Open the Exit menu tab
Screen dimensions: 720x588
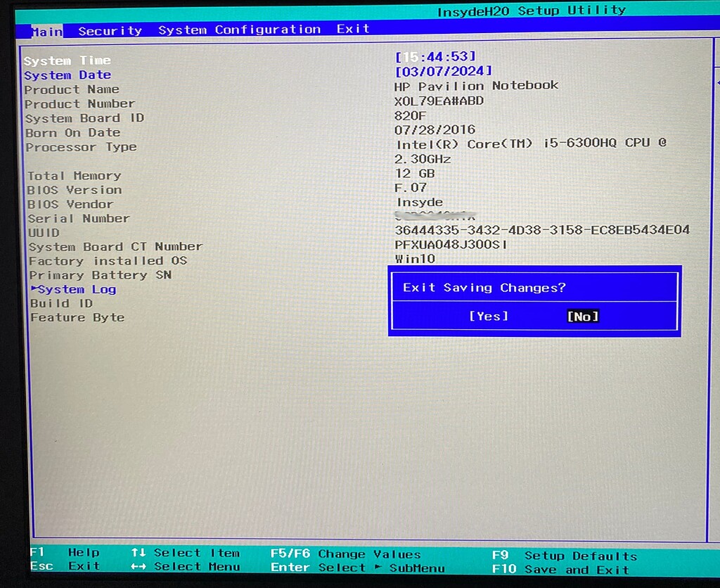[353, 29]
